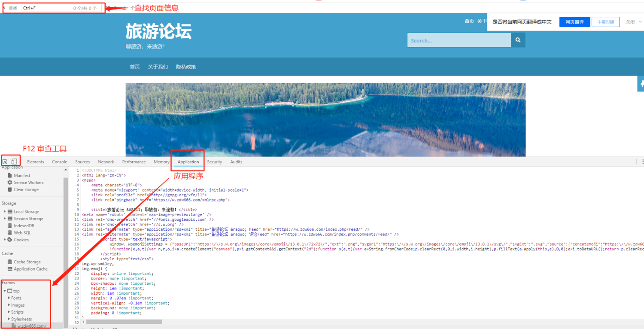Click the find text box showing Ctrl+F
Screen dimensions: 644x329
coord(62,8)
